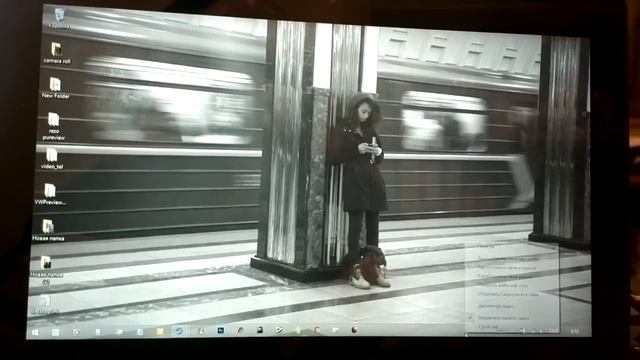Screen dimensions: 640x360
Task: Select the bottom-most desktop shortcut icon
Action: (45, 304)
